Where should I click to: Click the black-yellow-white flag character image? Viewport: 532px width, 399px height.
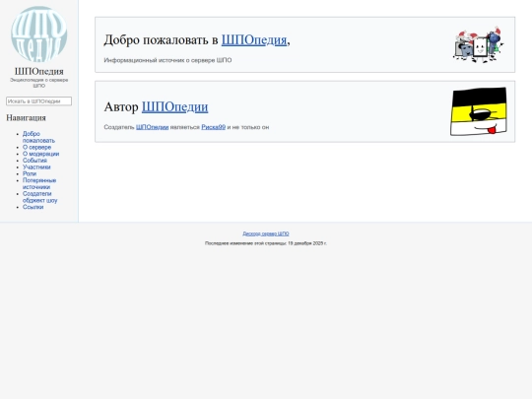479,111
